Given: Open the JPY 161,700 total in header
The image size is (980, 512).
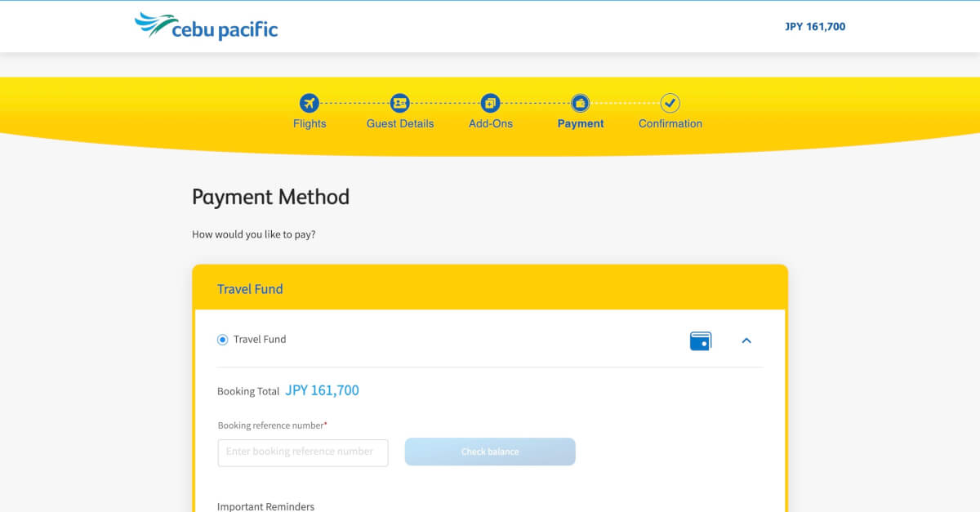Looking at the screenshot, I should [814, 27].
